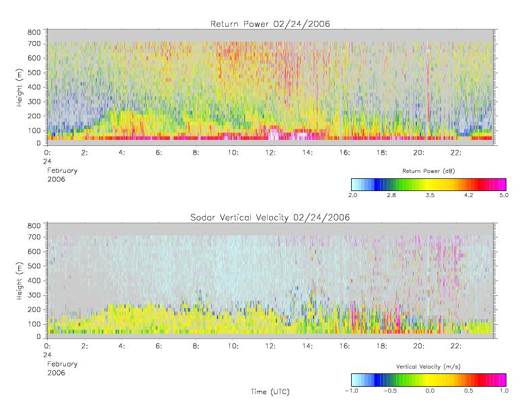Image resolution: width=532 pixels, height=411 pixels.
Task: Click the '20:' tick on top plot time axis
Action: point(419,153)
